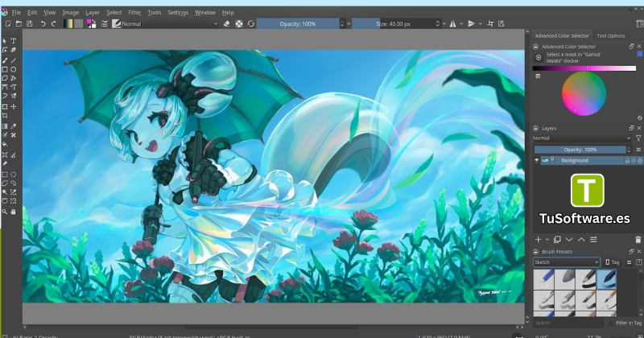Open the Layer menu
The width and height of the screenshot is (644, 338).
[x=93, y=12]
